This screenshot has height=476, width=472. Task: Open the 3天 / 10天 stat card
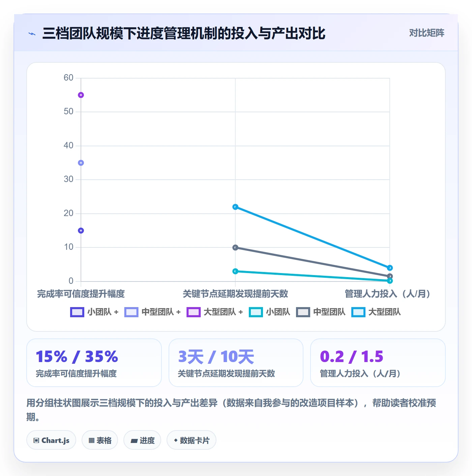point(236,363)
